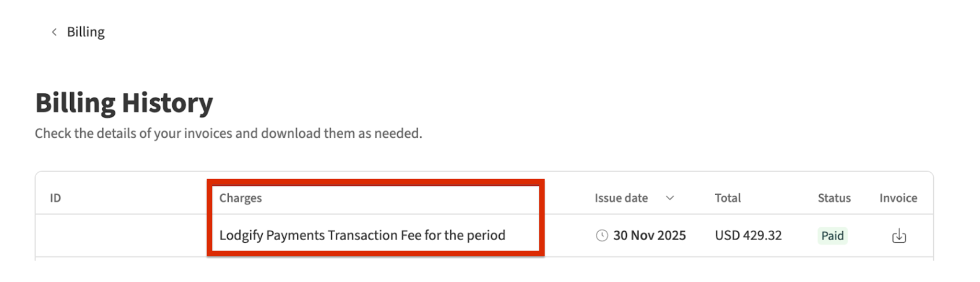Click the redacted invoice ID cell
This screenshot has height=282, width=980.
[x=121, y=232]
